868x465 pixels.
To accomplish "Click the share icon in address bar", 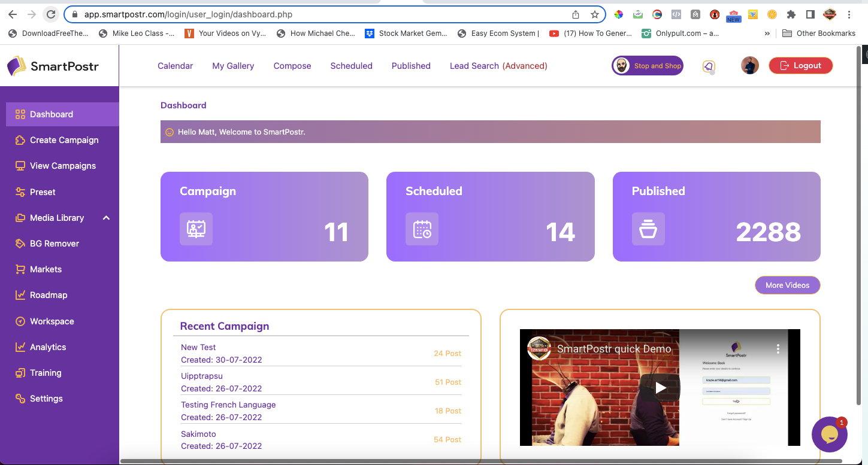I will pyautogui.click(x=576, y=14).
